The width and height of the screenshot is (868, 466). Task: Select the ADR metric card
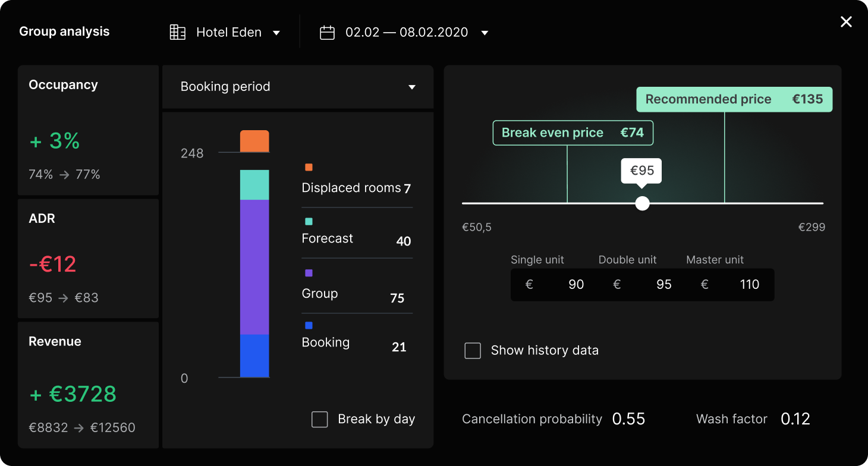[88, 259]
